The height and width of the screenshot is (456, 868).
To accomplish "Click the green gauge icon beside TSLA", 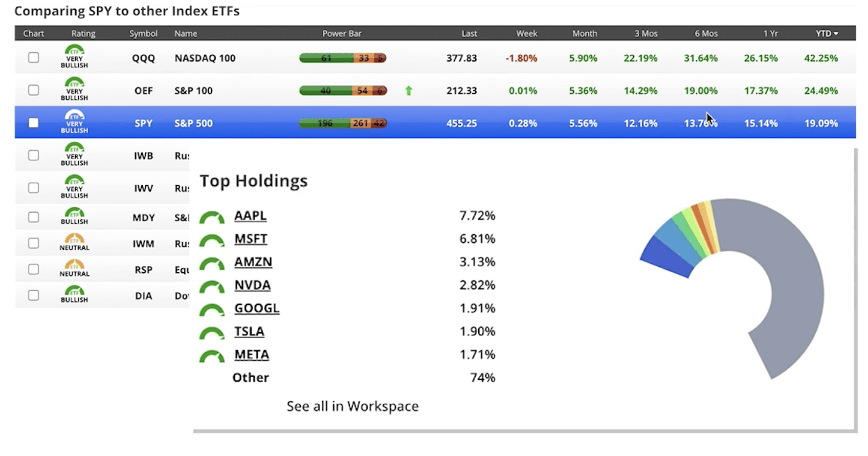I will click(212, 333).
